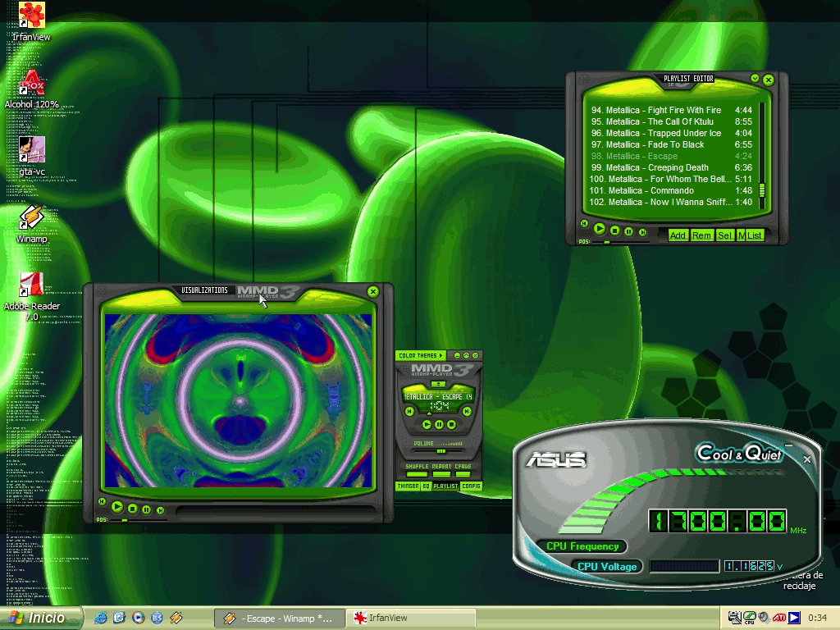Viewport: 840px width, 630px height.
Task: Switch to the Playlist tab
Action: point(445,486)
